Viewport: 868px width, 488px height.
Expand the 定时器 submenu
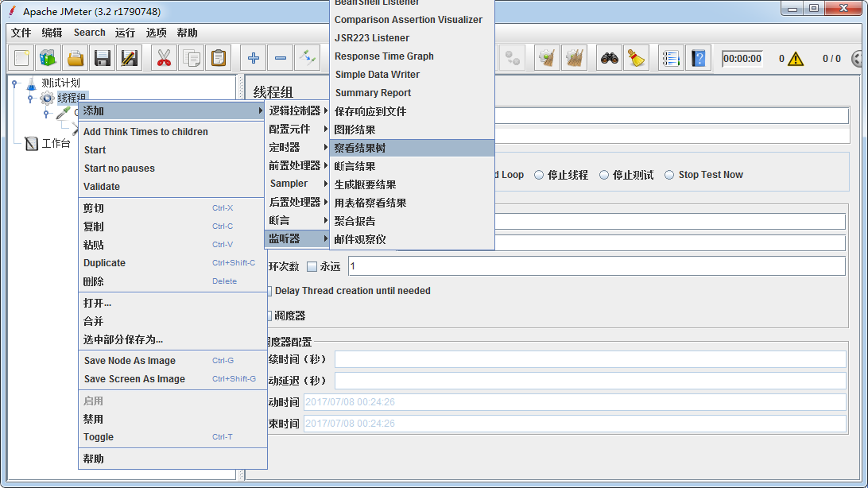[x=298, y=147]
